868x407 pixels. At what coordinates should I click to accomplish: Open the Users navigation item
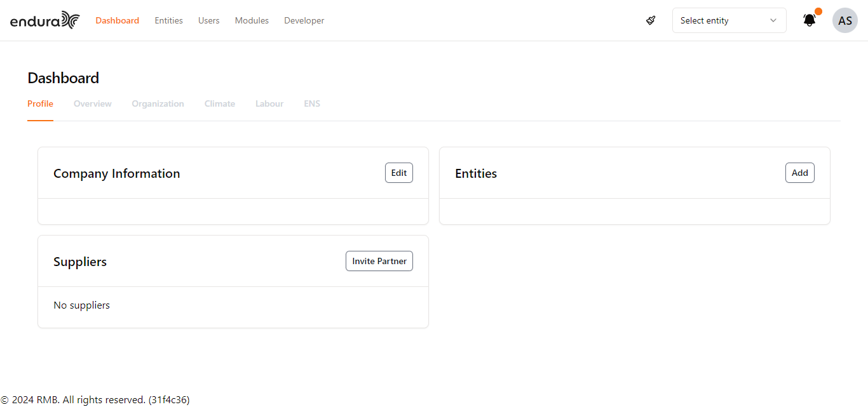[x=209, y=20]
